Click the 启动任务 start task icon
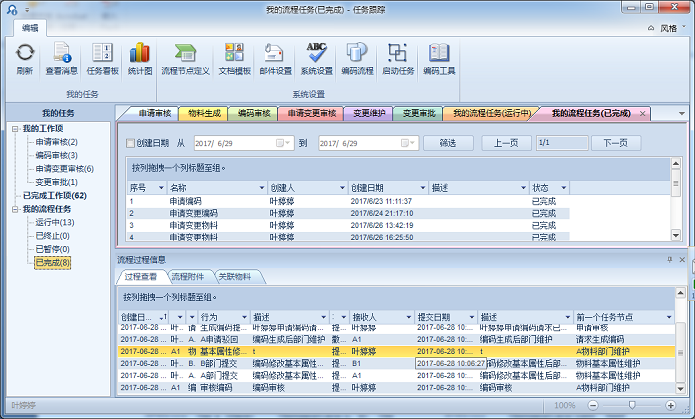The height and width of the screenshot is (419, 695). (x=398, y=59)
